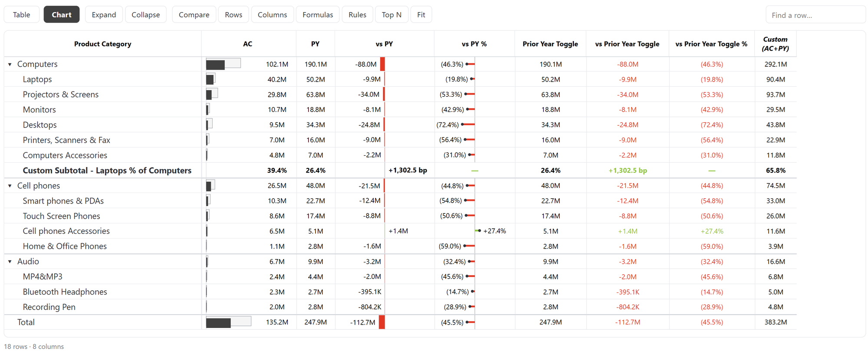The height and width of the screenshot is (351, 868).
Task: Focus the 'Find a row...' search field
Action: coord(815,15)
